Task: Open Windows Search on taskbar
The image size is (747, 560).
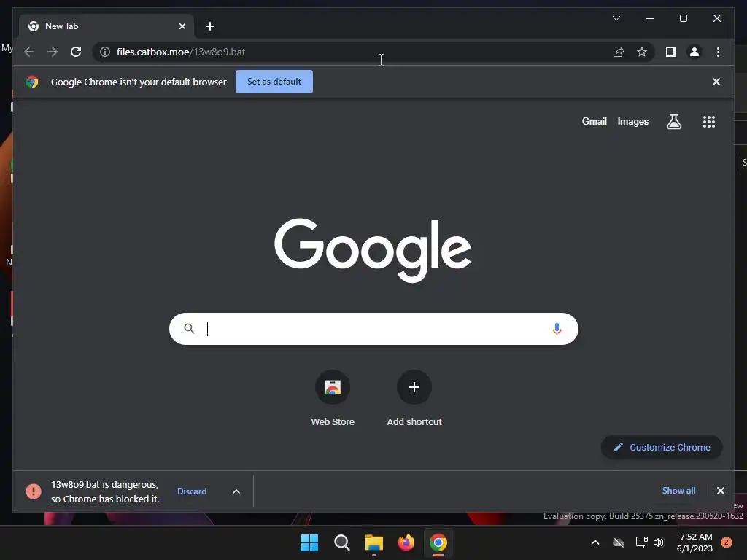Action: pos(341,542)
